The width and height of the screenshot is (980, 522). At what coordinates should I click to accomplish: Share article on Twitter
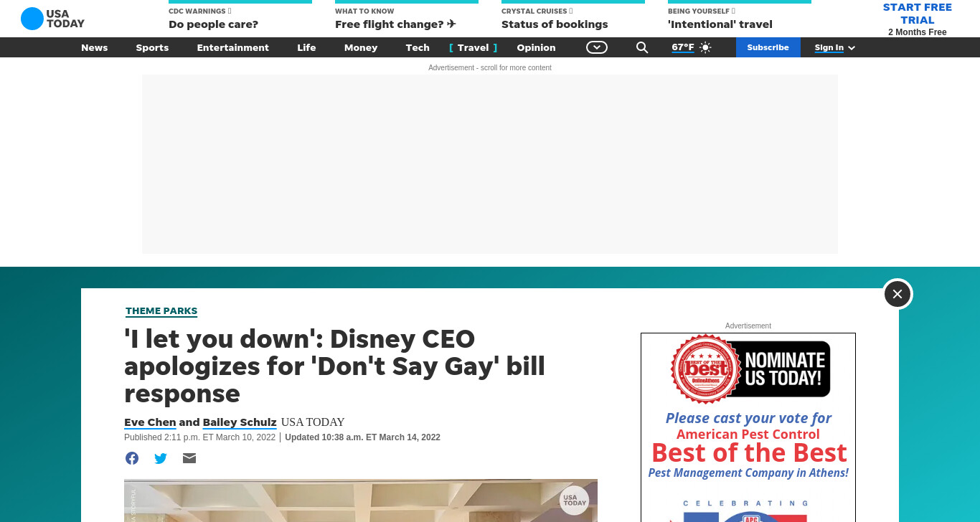pyautogui.click(x=161, y=458)
